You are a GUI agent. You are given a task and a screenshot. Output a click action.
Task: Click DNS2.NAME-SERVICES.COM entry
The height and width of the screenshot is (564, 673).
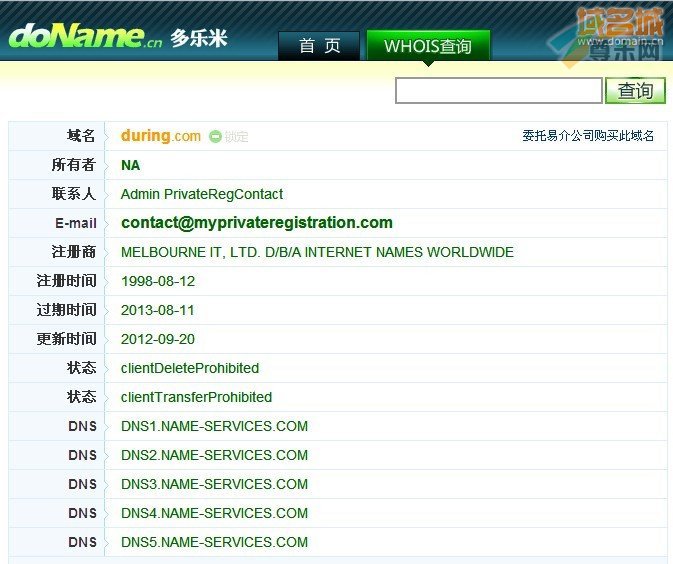pos(214,455)
